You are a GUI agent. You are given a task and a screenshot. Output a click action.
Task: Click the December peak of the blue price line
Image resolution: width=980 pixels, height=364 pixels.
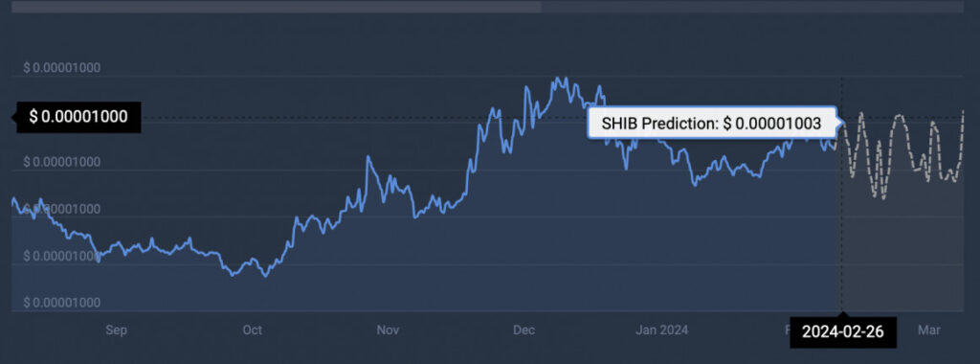(558, 80)
